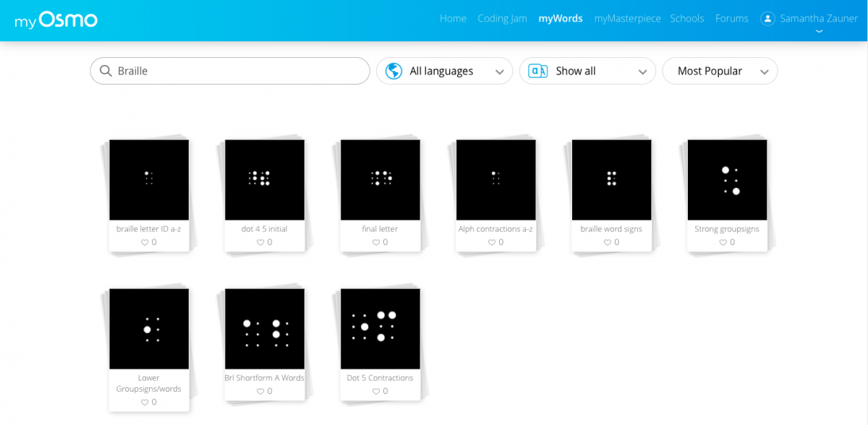This screenshot has width=868, height=425.
Task: Like the Strong groupsigns album
Action: pos(723,243)
